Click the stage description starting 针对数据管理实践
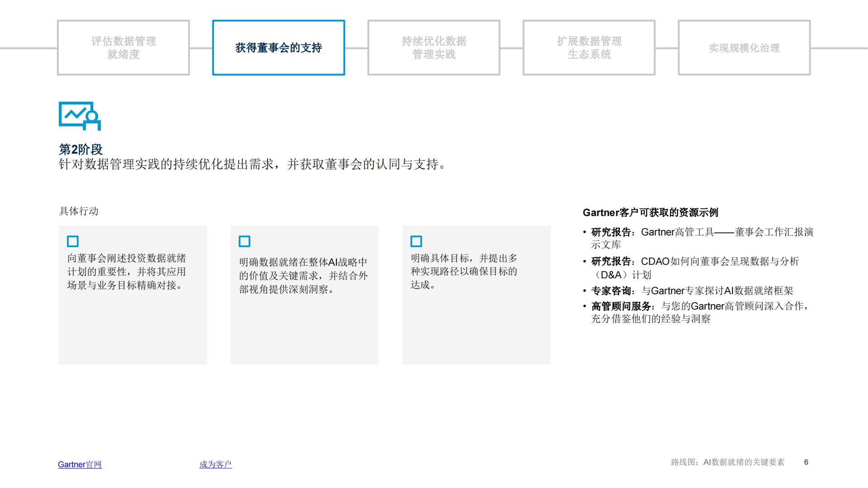This screenshot has height=488, width=868. pos(253,164)
